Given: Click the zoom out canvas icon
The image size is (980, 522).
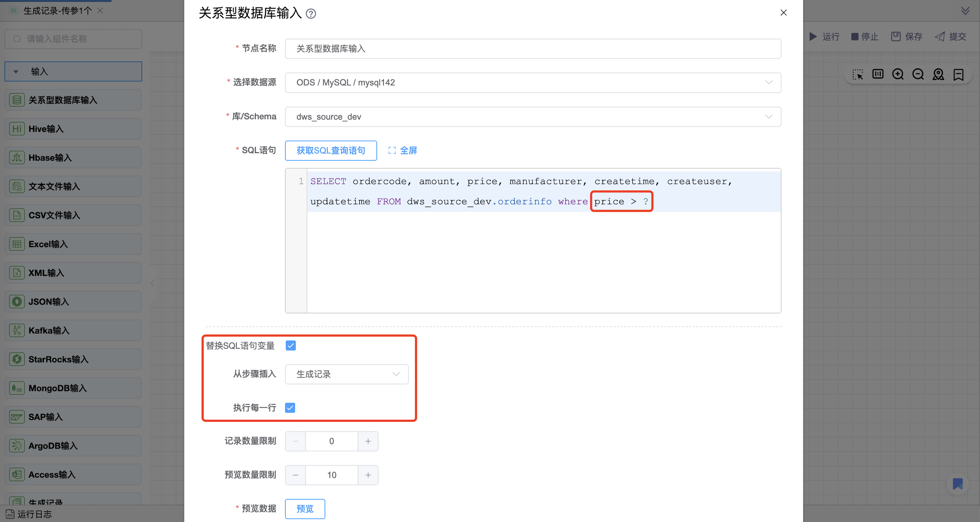Looking at the screenshot, I should tap(918, 74).
